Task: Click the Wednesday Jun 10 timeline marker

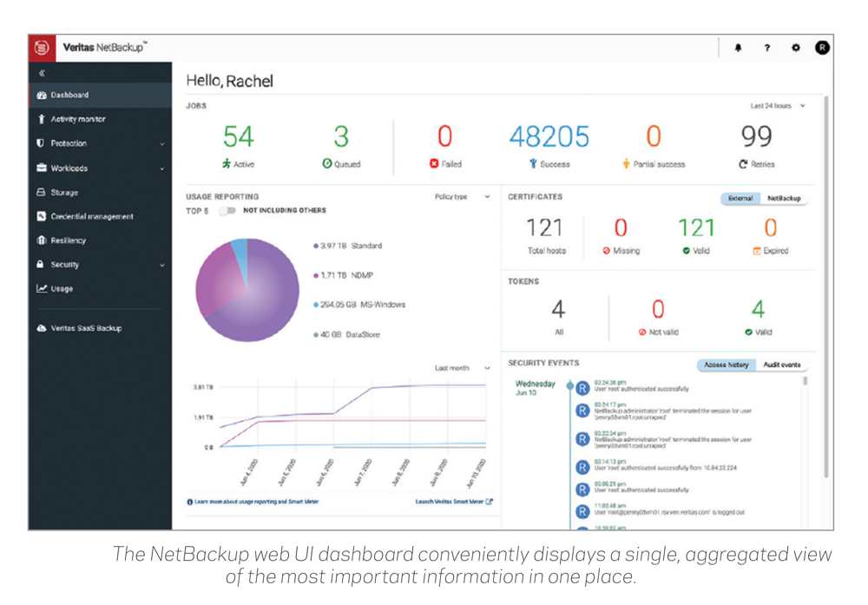Action: coord(569,385)
